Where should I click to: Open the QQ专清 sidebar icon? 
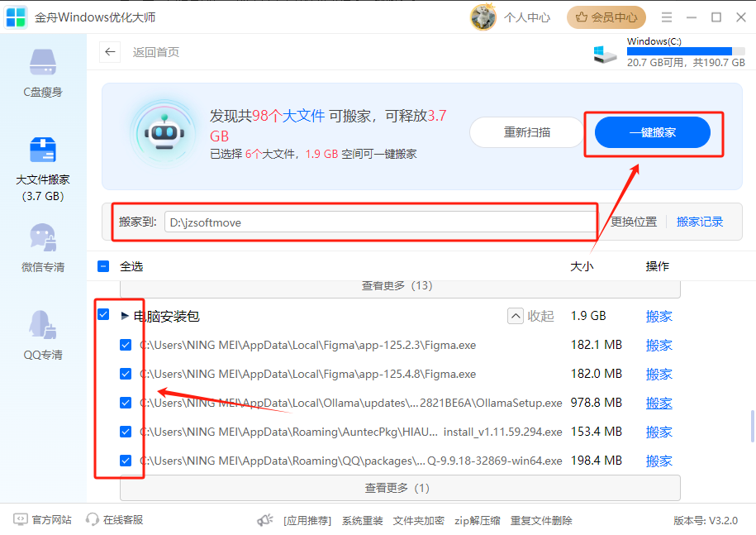pos(43,325)
